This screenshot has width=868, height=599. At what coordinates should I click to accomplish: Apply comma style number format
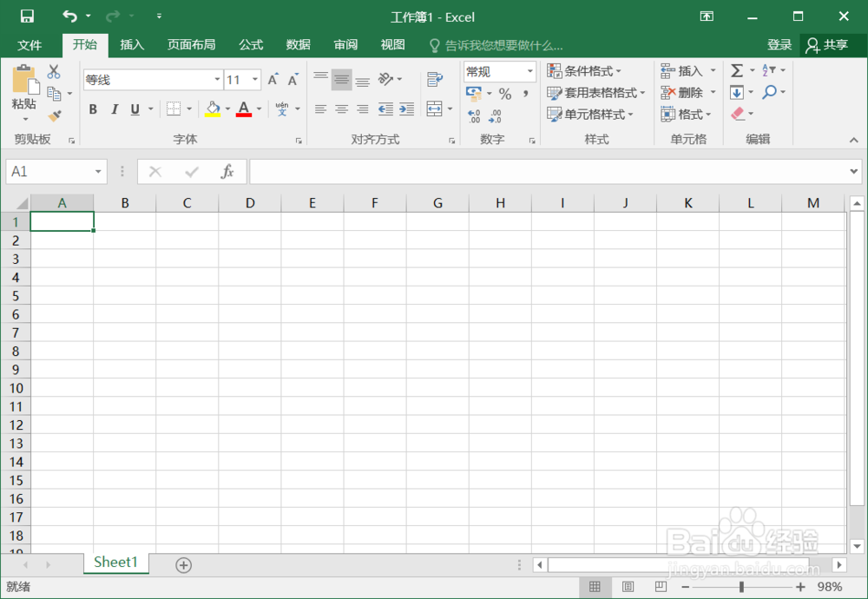coord(525,94)
